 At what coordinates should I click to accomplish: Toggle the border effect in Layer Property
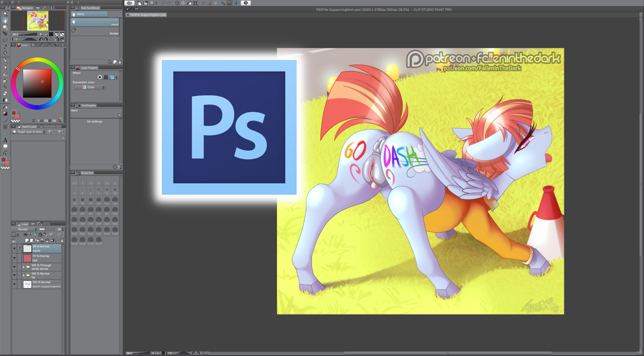pos(100,77)
